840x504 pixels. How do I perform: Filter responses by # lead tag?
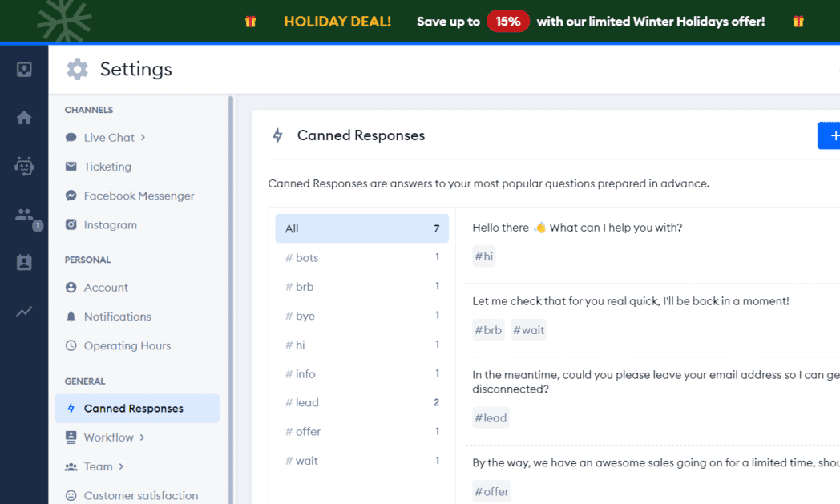click(361, 402)
